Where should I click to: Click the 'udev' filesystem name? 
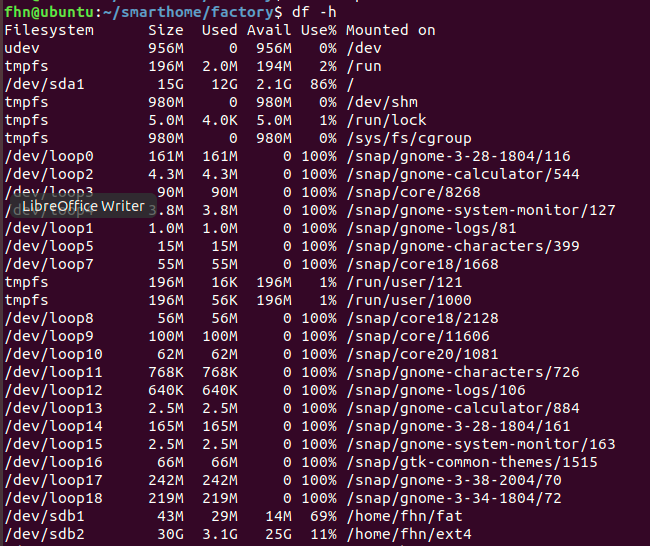click(x=22, y=48)
